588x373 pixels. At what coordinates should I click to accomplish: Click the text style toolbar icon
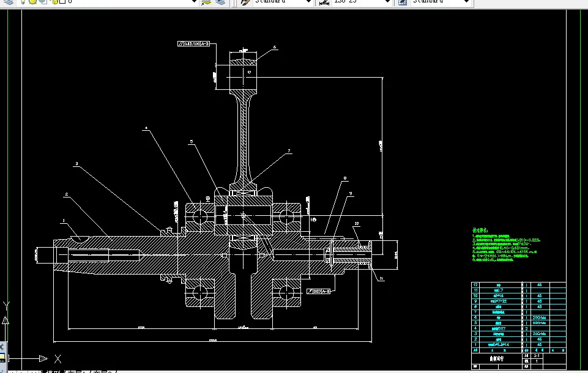[245, 2]
